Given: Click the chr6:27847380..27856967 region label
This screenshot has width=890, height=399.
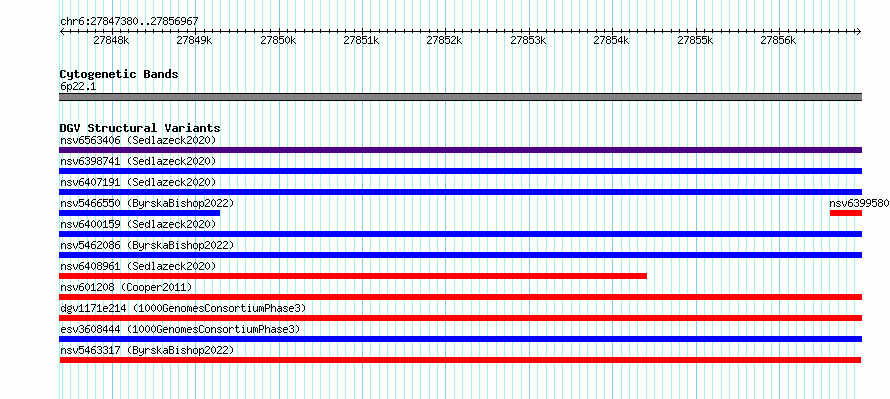Looking at the screenshot, I should [x=129, y=22].
